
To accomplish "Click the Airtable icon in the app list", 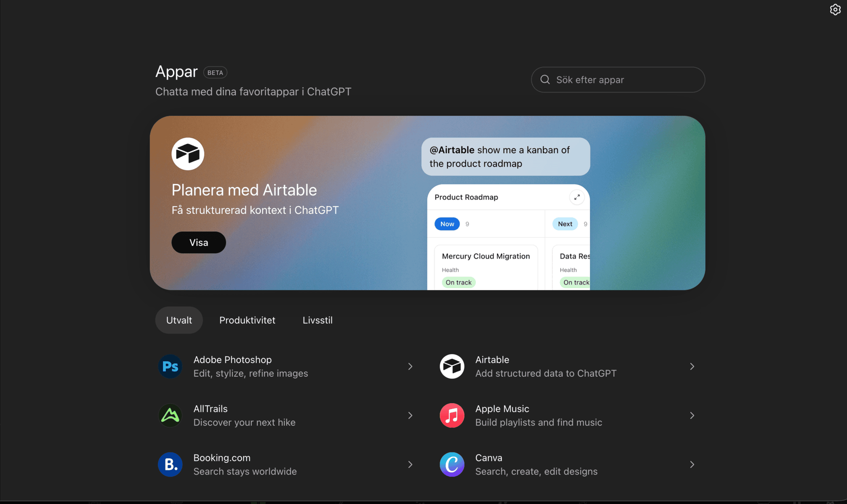I will point(452,366).
